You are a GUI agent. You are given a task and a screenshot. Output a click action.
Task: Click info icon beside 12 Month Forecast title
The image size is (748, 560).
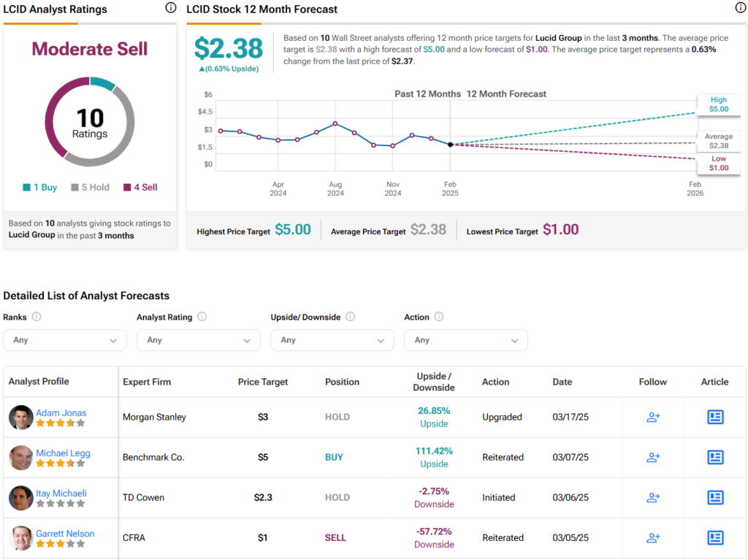[740, 8]
